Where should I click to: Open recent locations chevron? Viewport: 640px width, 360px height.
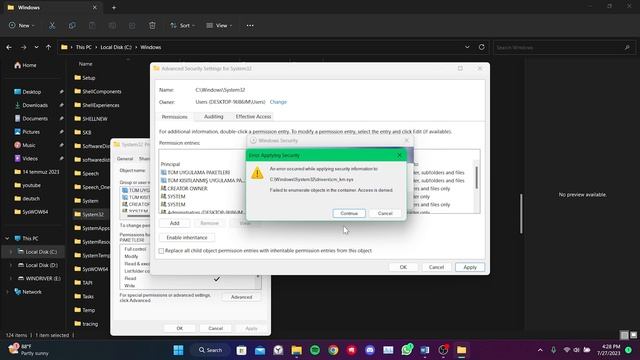(x=36, y=47)
